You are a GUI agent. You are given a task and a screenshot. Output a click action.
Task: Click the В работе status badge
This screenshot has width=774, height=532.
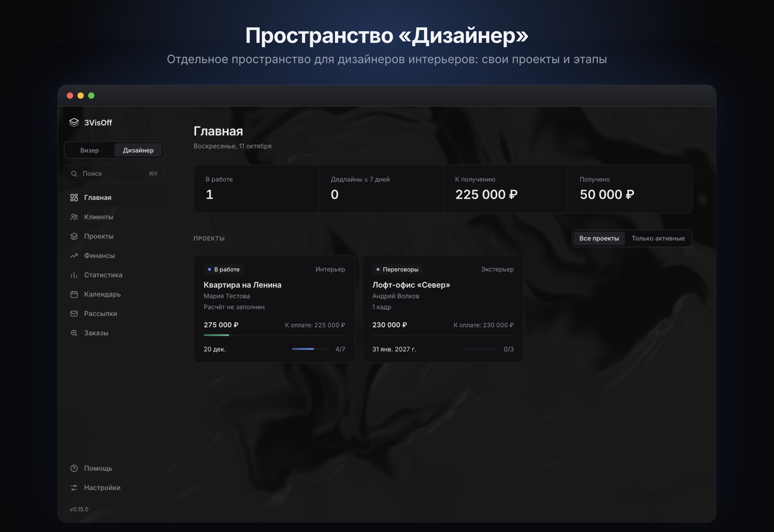(x=224, y=269)
